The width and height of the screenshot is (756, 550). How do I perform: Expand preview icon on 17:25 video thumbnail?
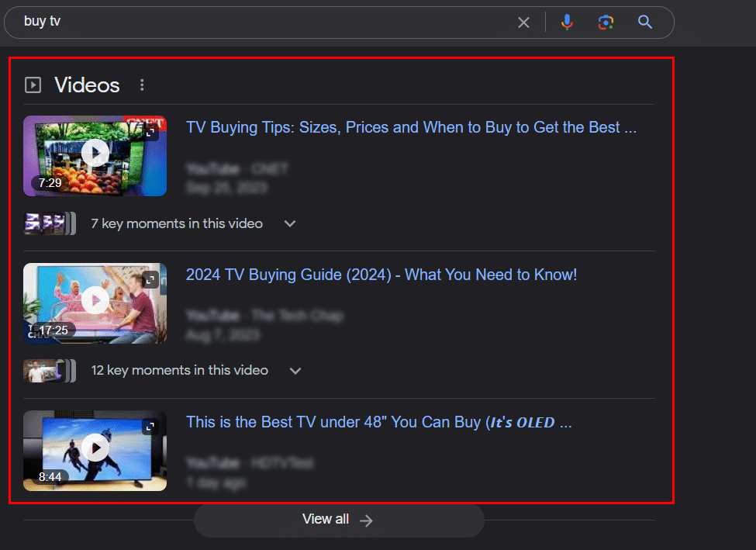pyautogui.click(x=150, y=279)
